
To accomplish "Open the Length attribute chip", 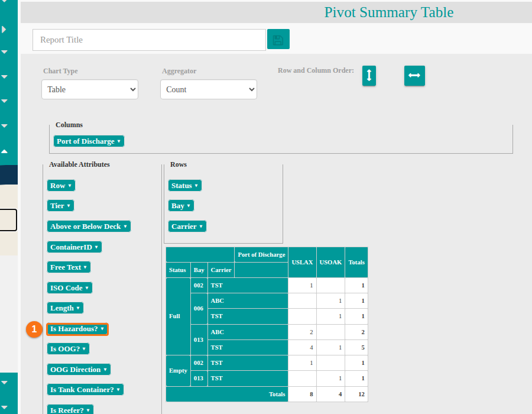I will 65,308.
